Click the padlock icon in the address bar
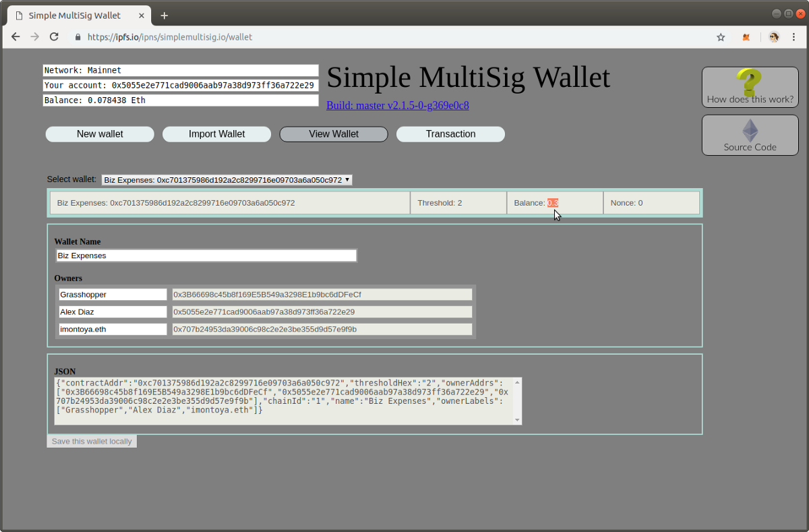Image resolution: width=809 pixels, height=532 pixels. click(77, 36)
